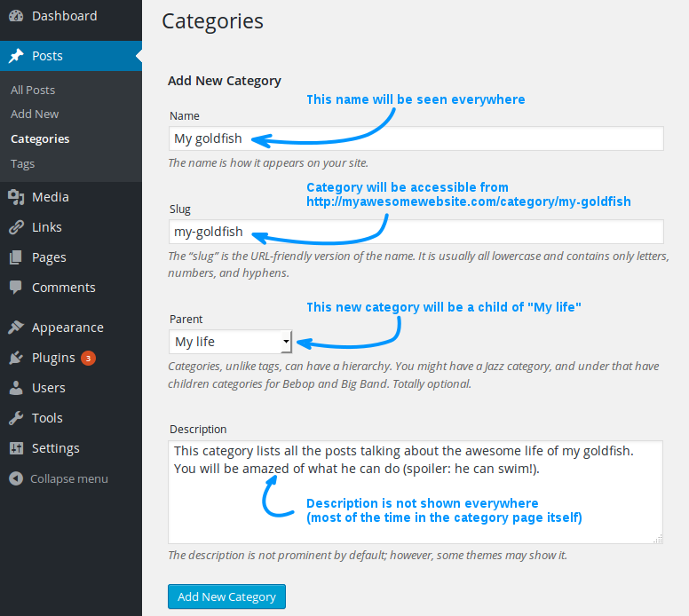Click the Pages icon in sidebar
Image resolution: width=689 pixels, height=616 pixels.
16,257
